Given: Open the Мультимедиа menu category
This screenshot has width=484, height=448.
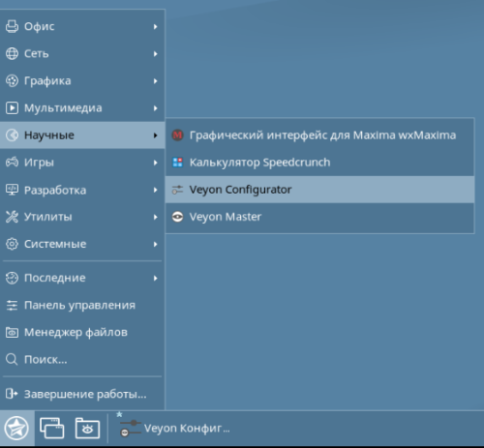Looking at the screenshot, I should click(x=82, y=108).
